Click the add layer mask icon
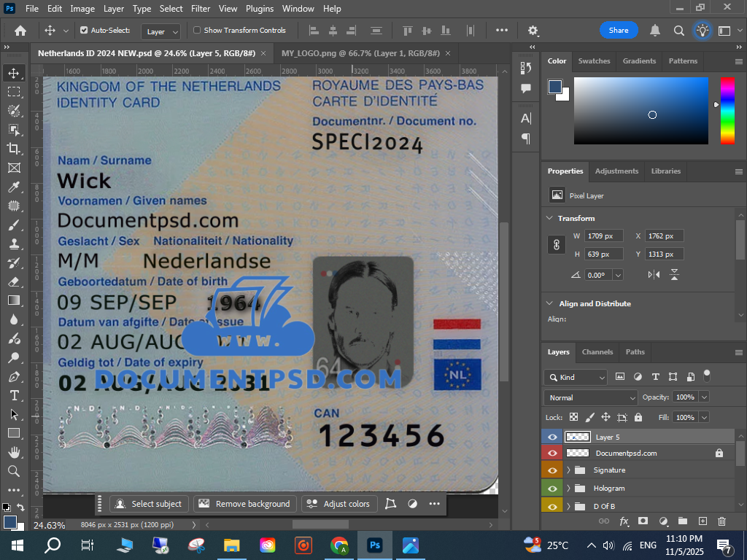747x560 pixels. [643, 521]
